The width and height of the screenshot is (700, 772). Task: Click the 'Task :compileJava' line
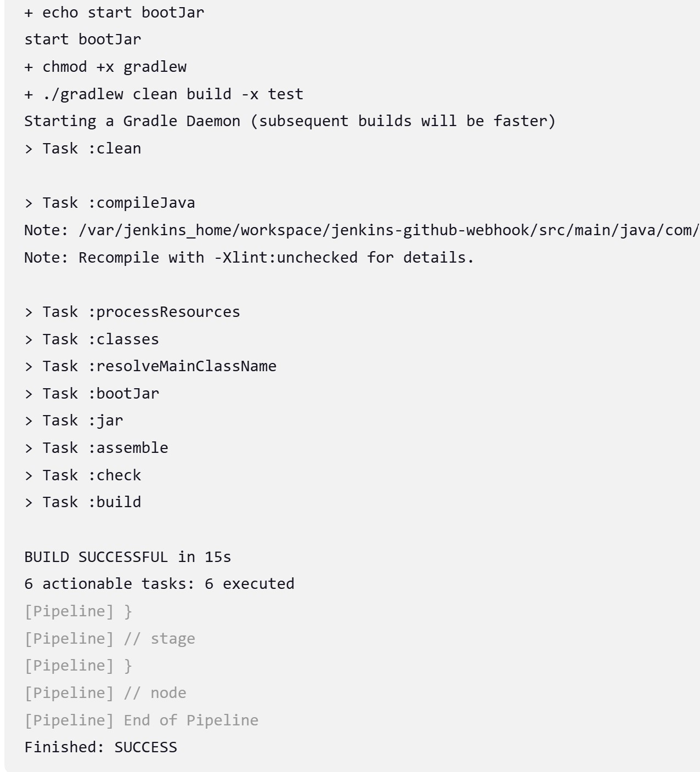110,203
